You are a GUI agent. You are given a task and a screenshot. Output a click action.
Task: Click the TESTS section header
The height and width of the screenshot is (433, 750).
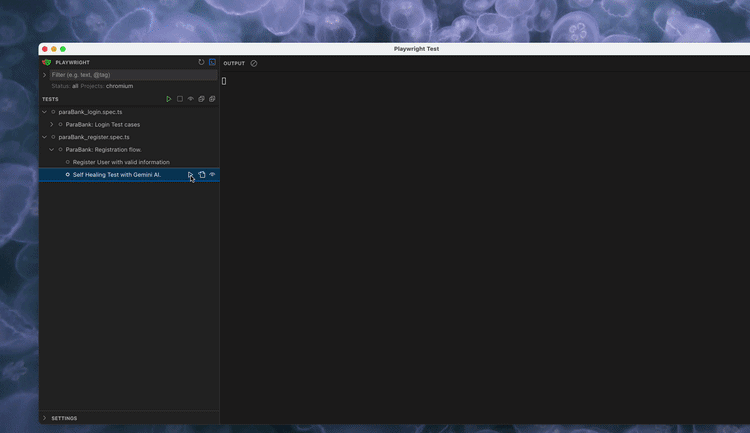tap(50, 99)
